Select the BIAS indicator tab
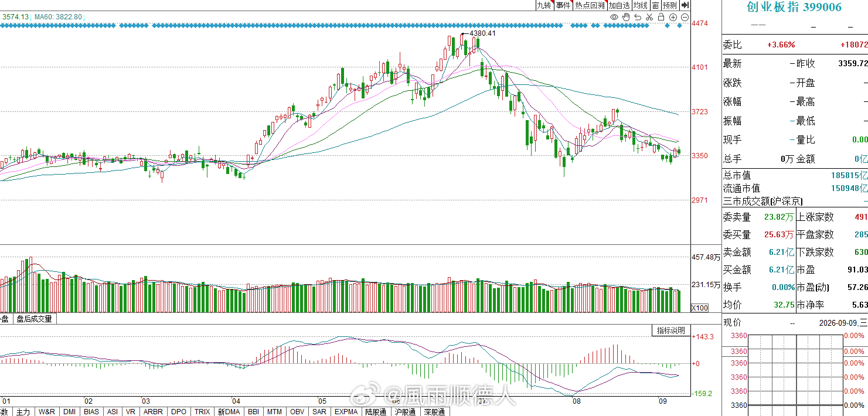Viewport: 868px width, 416px height. pos(91,412)
